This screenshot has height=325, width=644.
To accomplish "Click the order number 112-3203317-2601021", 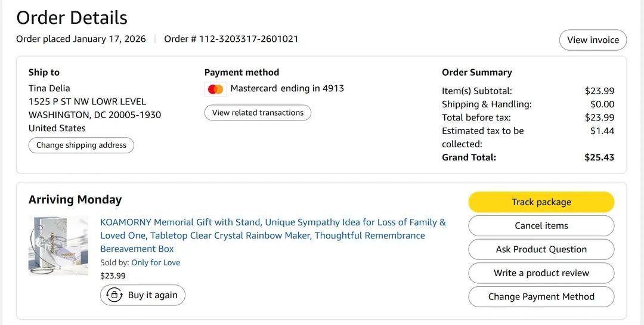I will (248, 39).
